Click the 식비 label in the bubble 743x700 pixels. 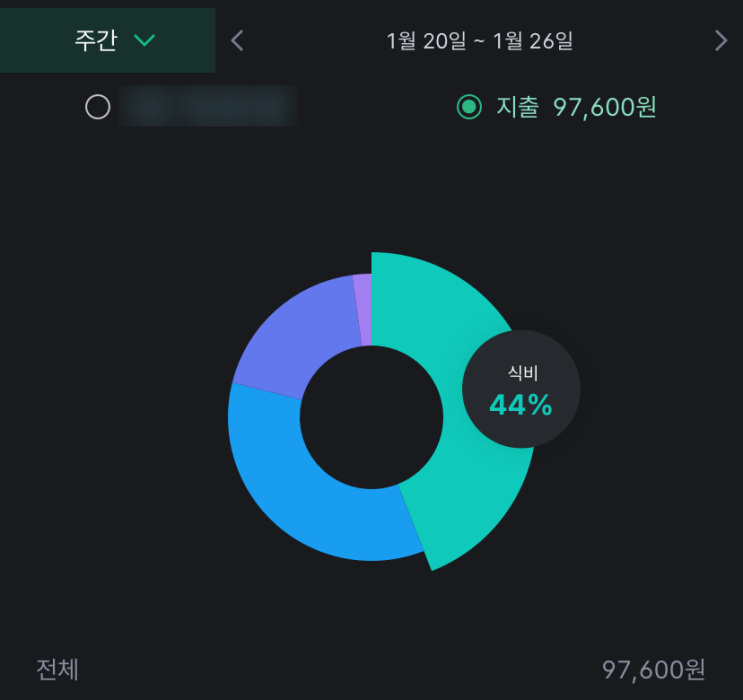pos(521,375)
